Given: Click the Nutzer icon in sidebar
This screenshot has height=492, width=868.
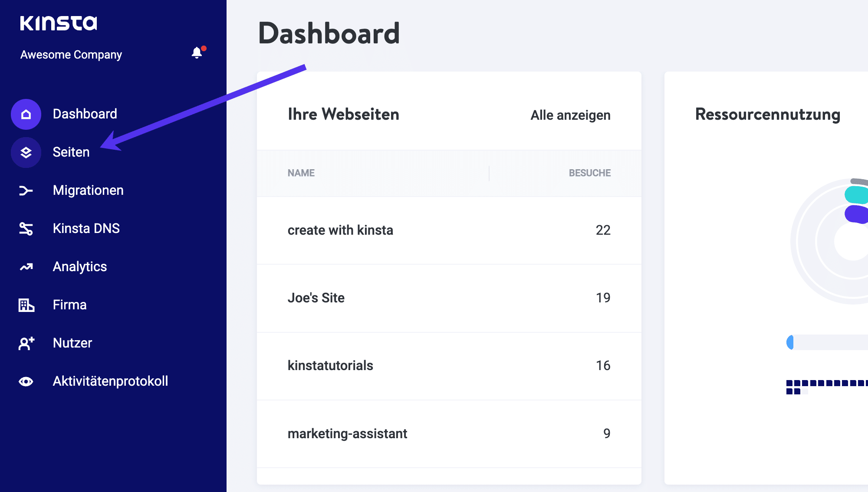Looking at the screenshot, I should pos(26,342).
